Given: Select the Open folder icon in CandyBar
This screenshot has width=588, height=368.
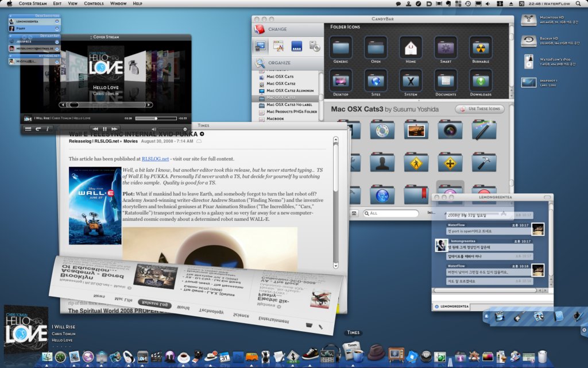Looking at the screenshot, I should pos(376,48).
